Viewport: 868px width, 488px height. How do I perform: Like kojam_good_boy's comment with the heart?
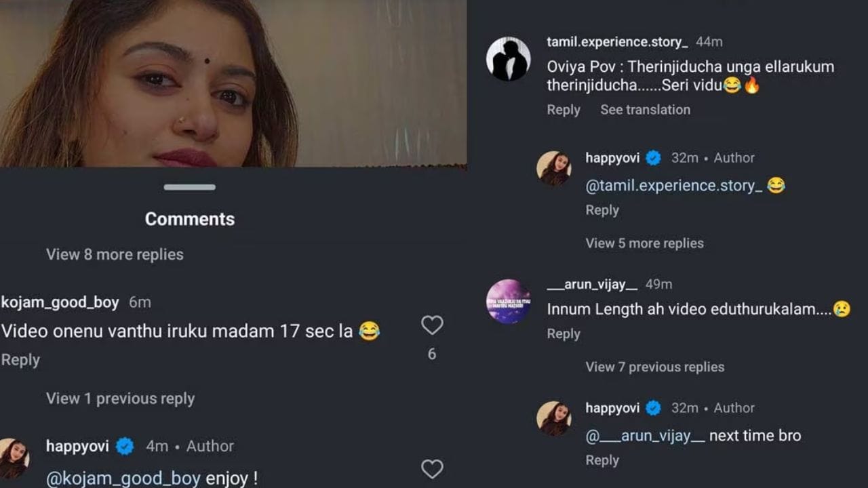point(432,326)
